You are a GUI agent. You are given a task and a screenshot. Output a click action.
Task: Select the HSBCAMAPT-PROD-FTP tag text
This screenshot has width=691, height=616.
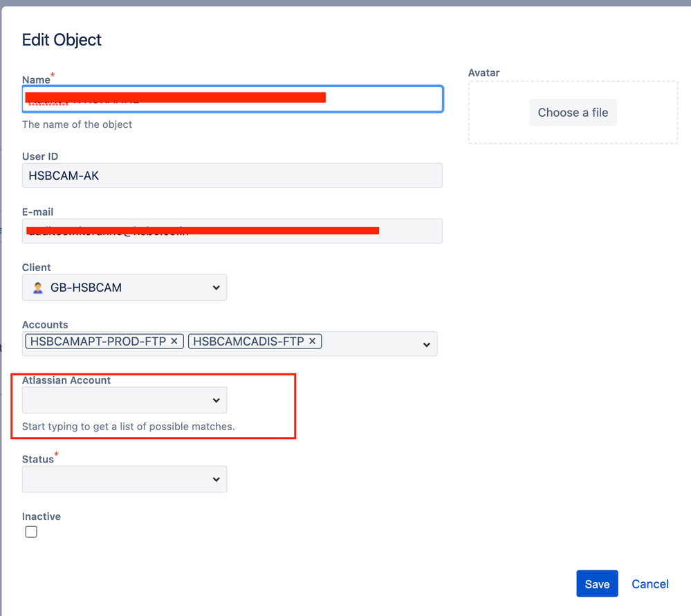click(98, 342)
